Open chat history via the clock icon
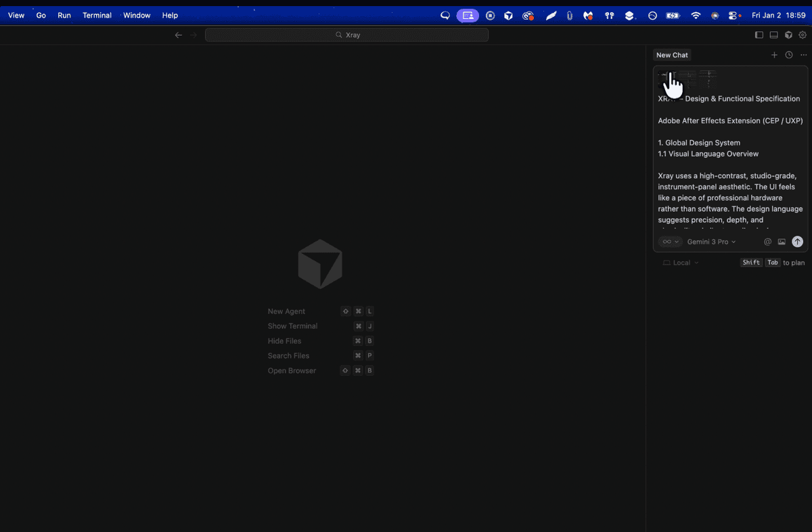This screenshot has height=532, width=812. click(788, 55)
